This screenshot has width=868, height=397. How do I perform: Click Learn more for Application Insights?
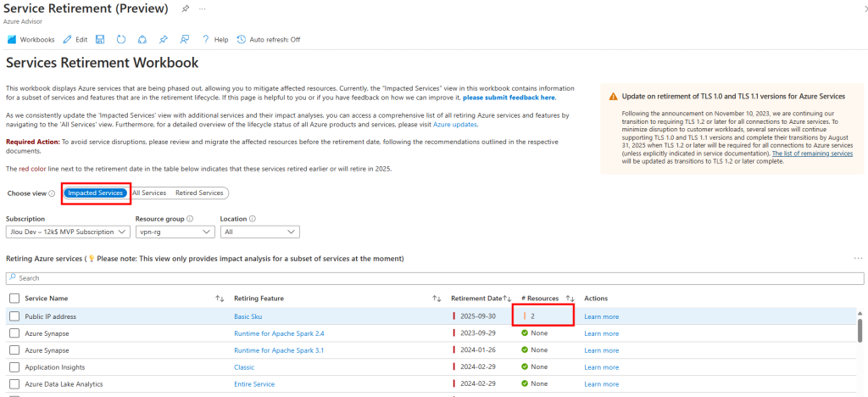[601, 367]
